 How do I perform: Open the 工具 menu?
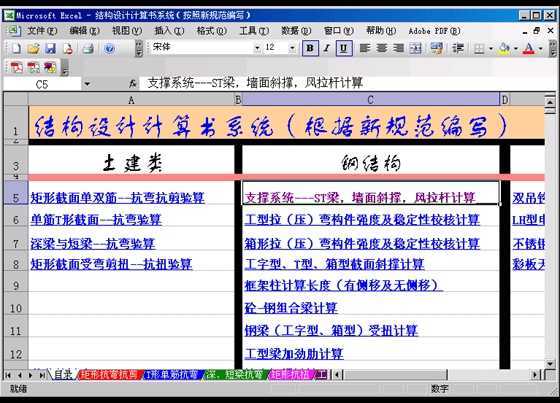[x=254, y=31]
